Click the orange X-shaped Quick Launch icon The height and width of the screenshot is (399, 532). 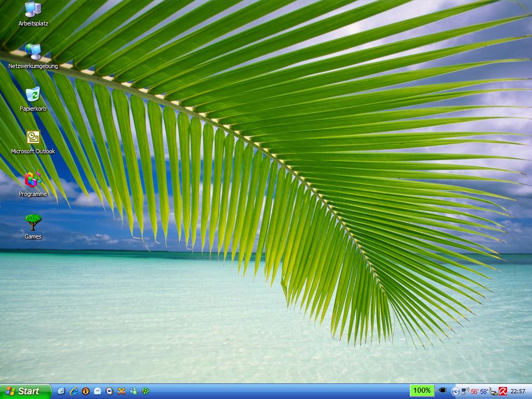[122, 391]
